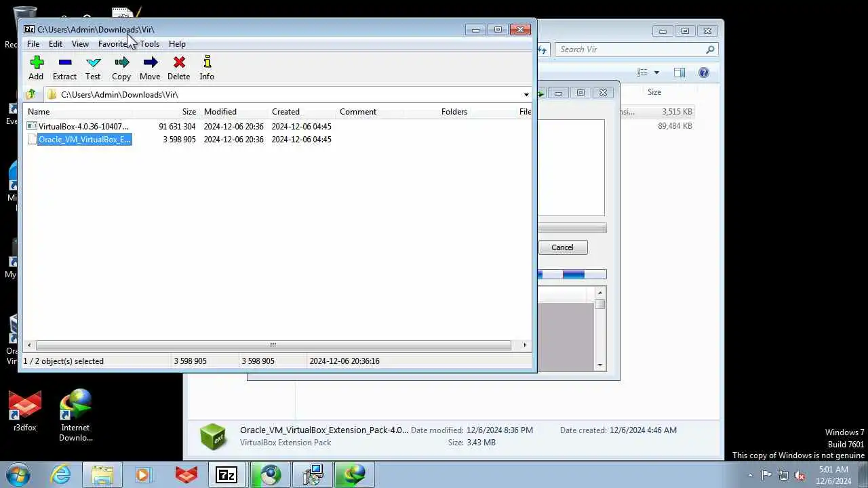The width and height of the screenshot is (868, 488).
Task: Click in the Search Vir box in Explorer
Action: click(x=629, y=49)
